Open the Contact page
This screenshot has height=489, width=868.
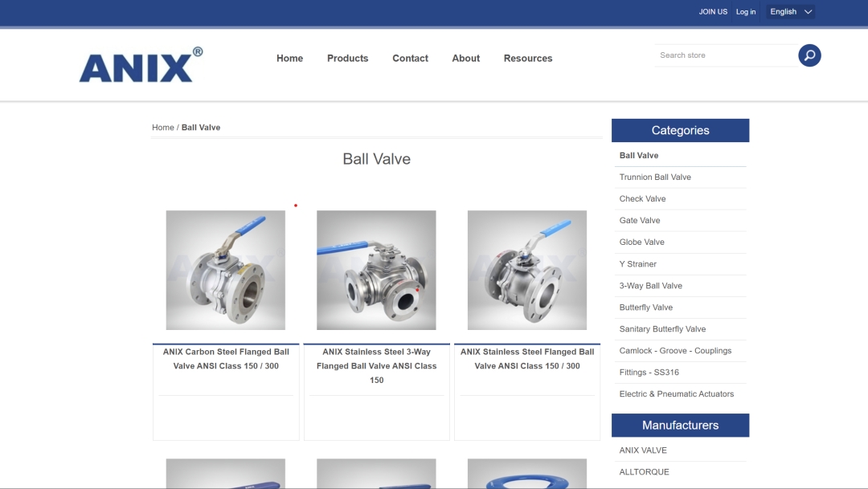[x=410, y=58]
